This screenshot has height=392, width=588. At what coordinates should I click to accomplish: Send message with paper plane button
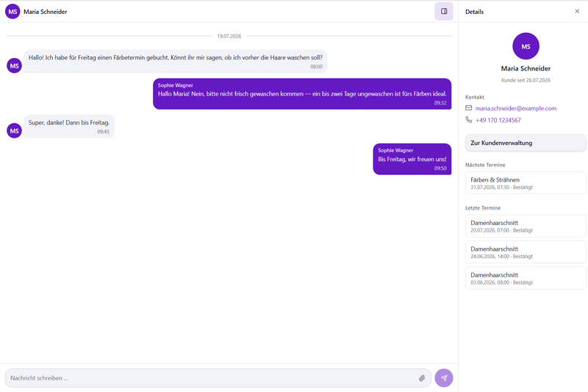pyautogui.click(x=444, y=378)
